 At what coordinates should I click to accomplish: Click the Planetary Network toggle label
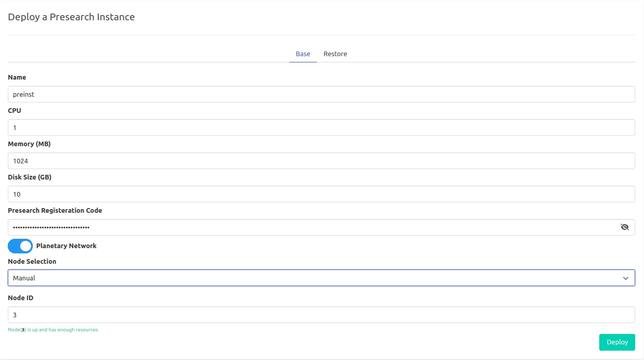[66, 246]
